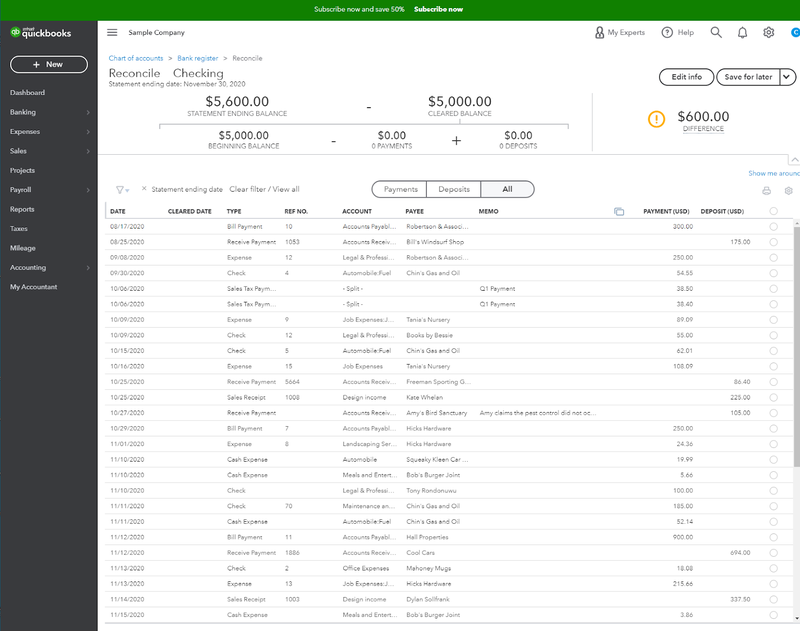Open Save for later dropdown arrow
800x631 pixels.
point(787,77)
